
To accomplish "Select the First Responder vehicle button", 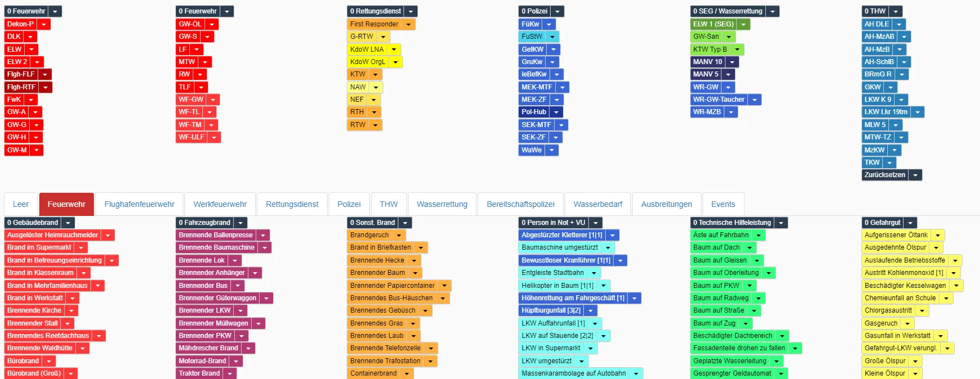I will tap(374, 24).
